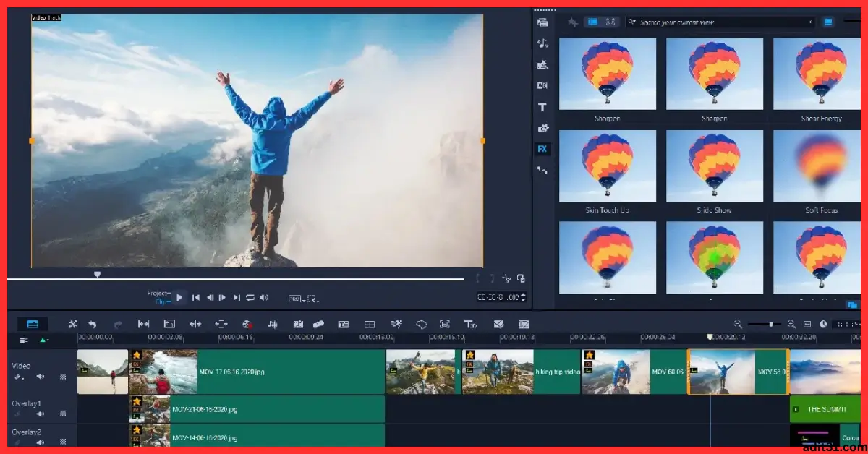Mute the Overlay1 track
The width and height of the screenshot is (868, 454).
(x=41, y=414)
